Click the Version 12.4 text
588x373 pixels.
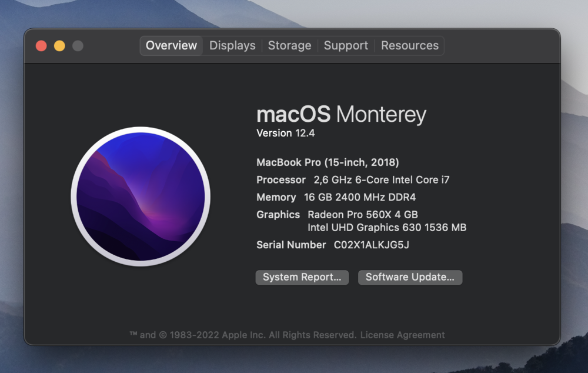(285, 133)
